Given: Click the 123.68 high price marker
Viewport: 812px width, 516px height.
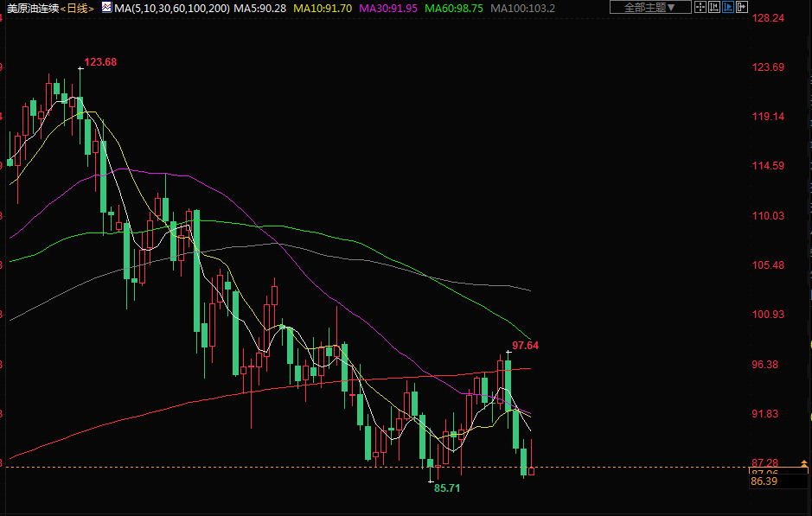Looking at the screenshot, I should 99,61.
